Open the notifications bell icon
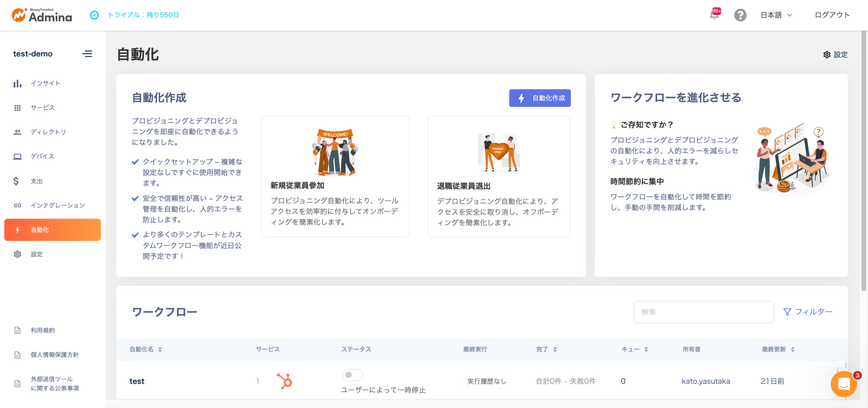 click(x=714, y=15)
